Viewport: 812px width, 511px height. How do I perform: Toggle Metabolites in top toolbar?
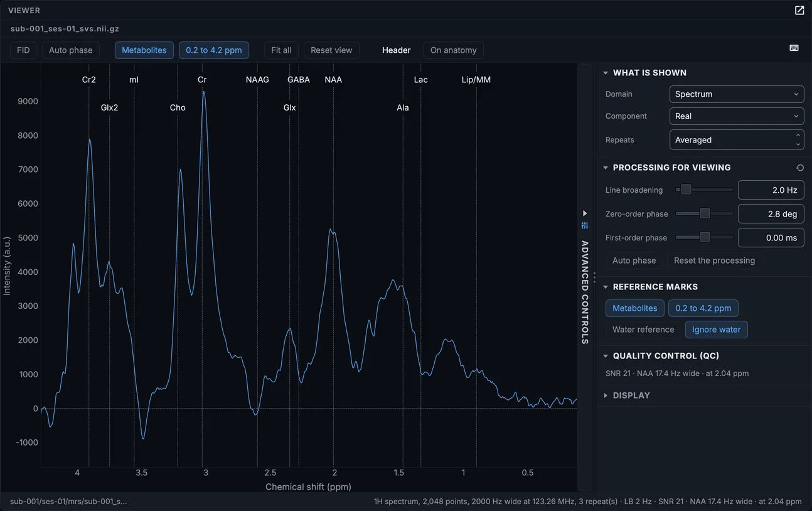pyautogui.click(x=144, y=50)
